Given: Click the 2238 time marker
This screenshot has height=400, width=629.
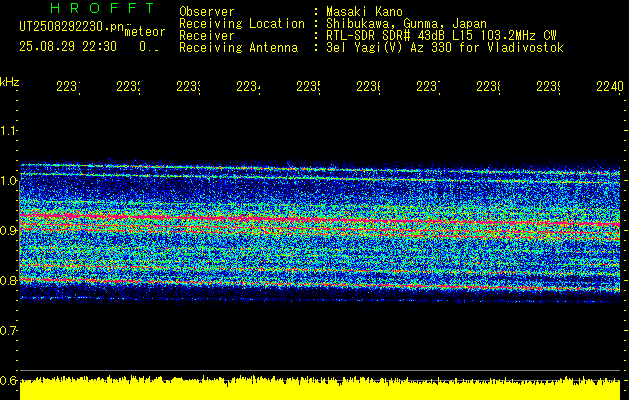Looking at the screenshot, I should (x=489, y=86).
